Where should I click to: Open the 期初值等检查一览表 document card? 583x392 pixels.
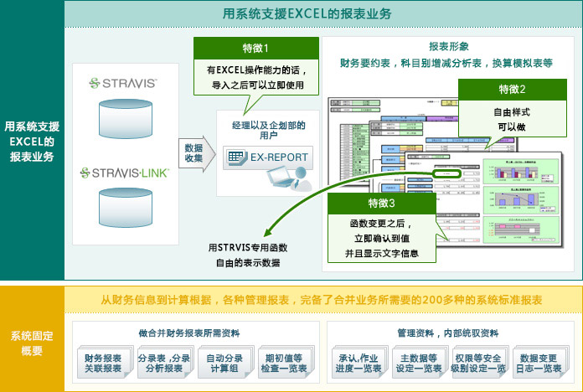(285, 363)
